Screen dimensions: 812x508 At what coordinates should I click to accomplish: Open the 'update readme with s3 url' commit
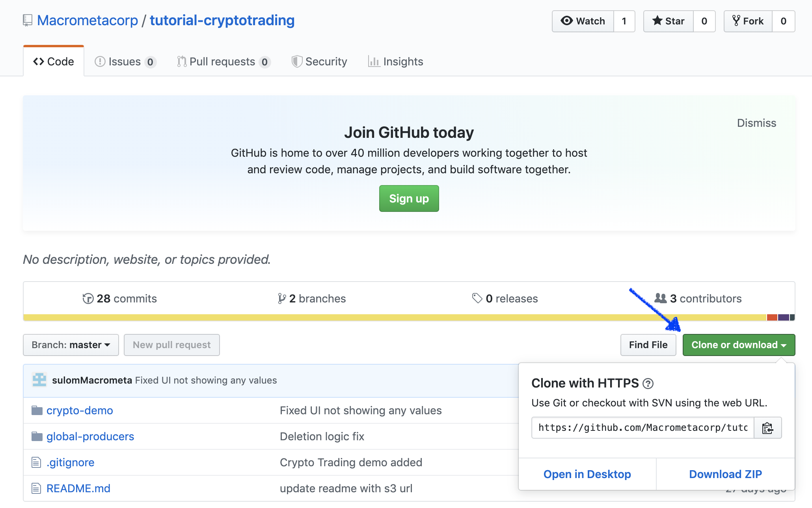[x=346, y=488]
